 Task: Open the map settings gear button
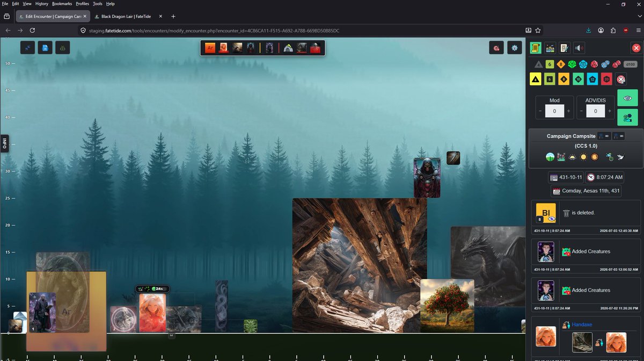[515, 48]
